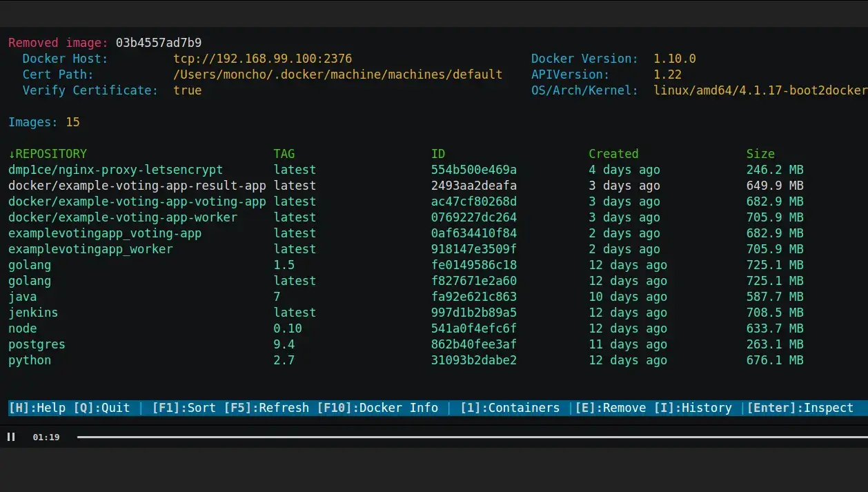
Task: Click the removed image ID 03b4557ad7b9
Action: 159,43
